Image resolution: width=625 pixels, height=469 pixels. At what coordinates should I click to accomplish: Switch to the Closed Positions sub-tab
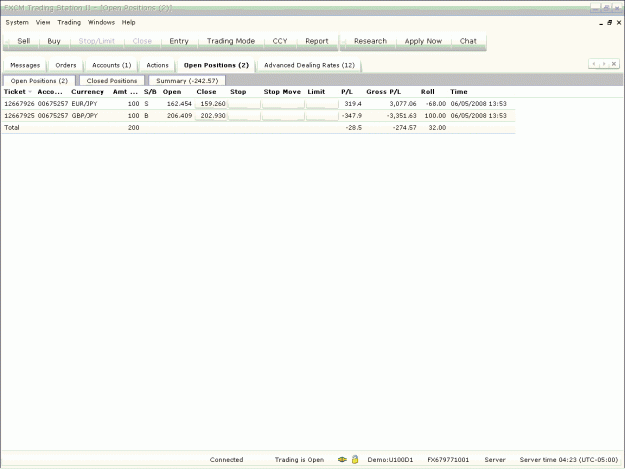click(112, 80)
